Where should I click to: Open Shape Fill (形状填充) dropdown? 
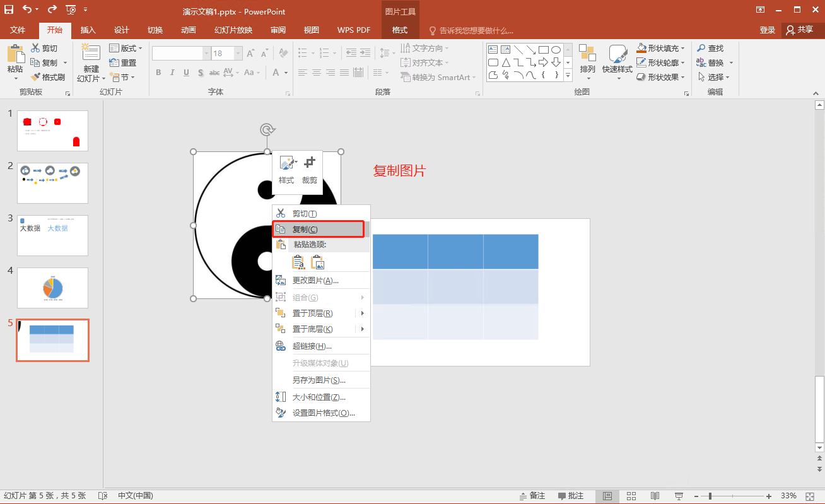pos(660,48)
